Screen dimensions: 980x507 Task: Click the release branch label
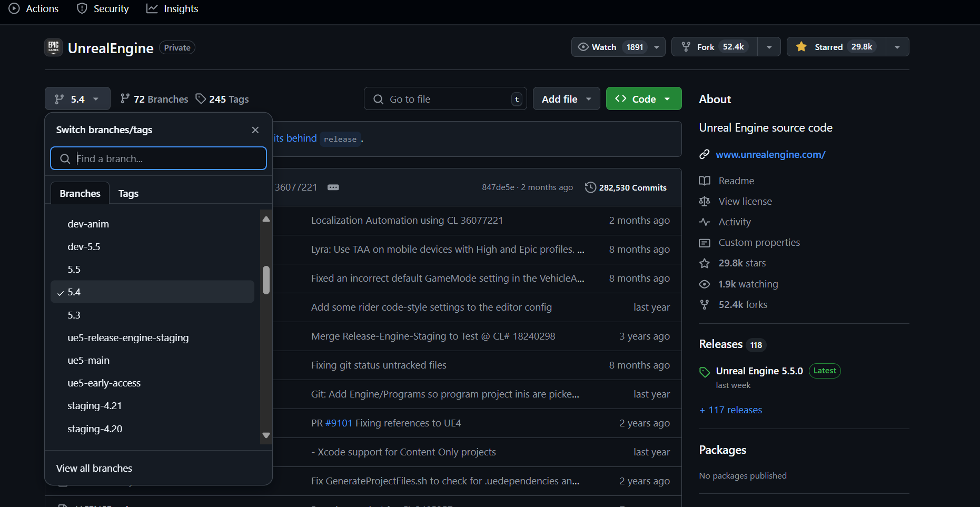pyautogui.click(x=340, y=139)
